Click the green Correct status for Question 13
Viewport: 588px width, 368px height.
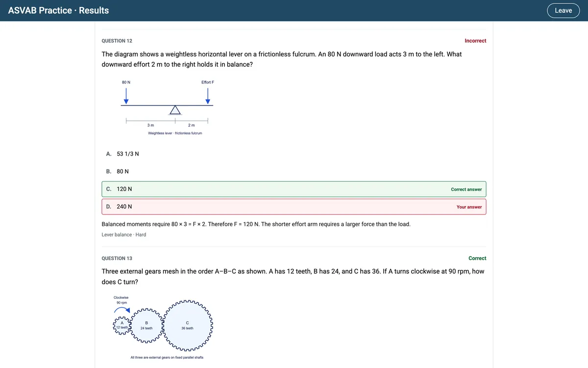click(x=477, y=258)
